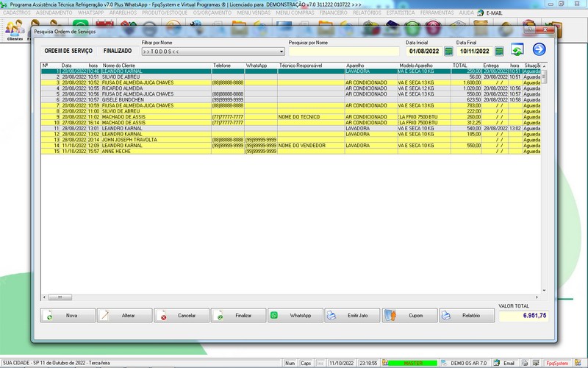588x368 pixels.
Task: Click the Cancelar button with red X
Action: click(182, 315)
